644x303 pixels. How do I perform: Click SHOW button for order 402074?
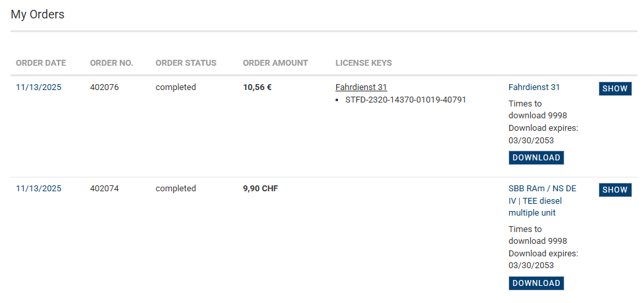pyautogui.click(x=614, y=190)
